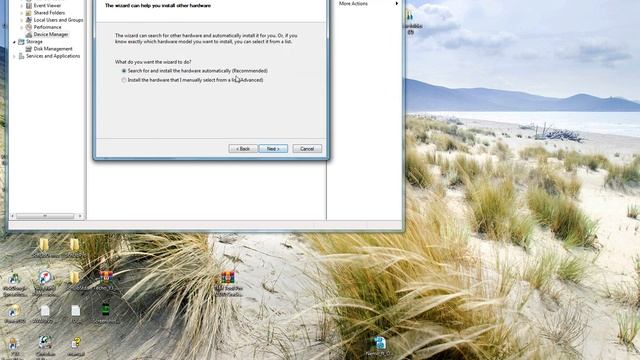Viewport: 640px width, 360px height.
Task: Expand the Performance node arrow
Action: point(22,27)
